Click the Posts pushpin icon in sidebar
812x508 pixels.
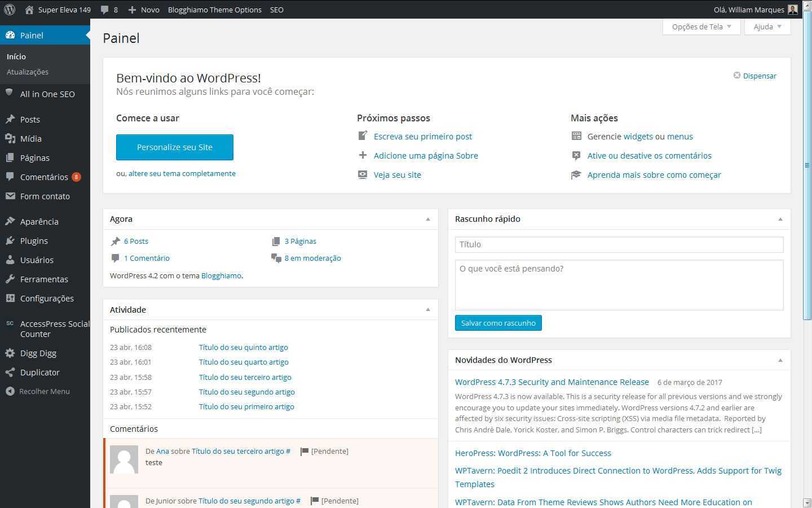click(x=10, y=119)
